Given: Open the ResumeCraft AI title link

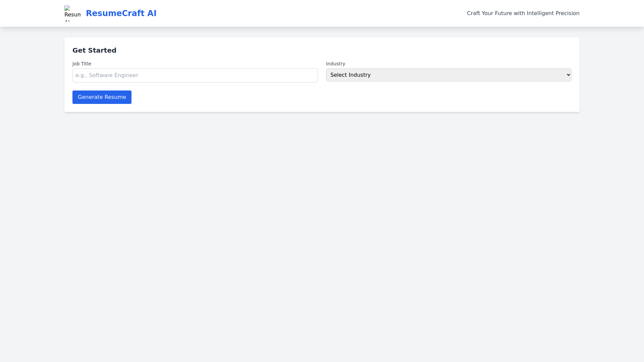Looking at the screenshot, I should pos(121,13).
